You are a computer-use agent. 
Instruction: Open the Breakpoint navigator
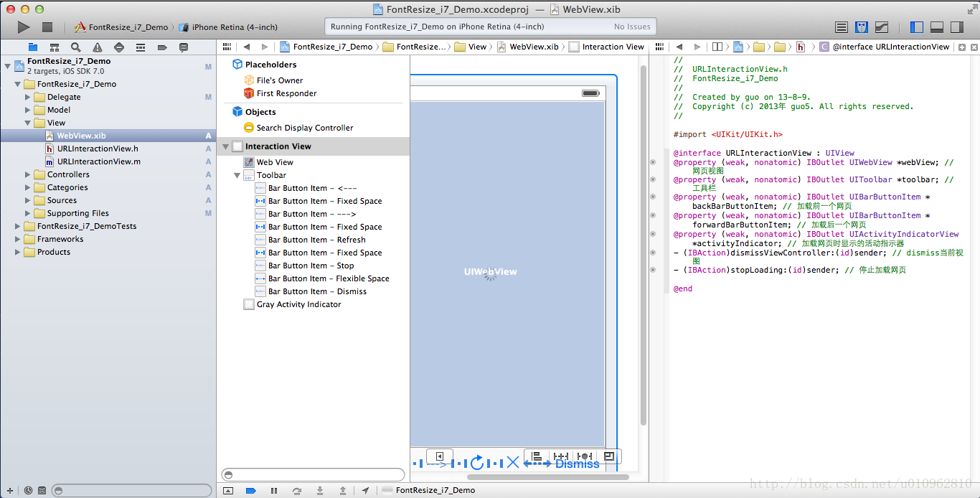point(162,47)
